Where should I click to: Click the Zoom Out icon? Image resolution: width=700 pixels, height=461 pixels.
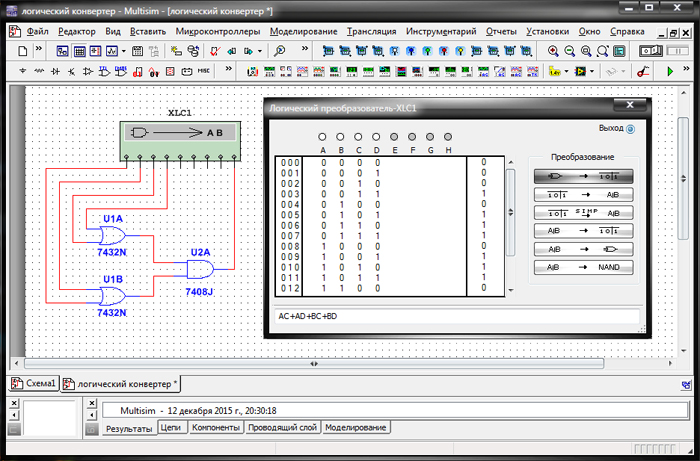pyautogui.click(x=570, y=51)
